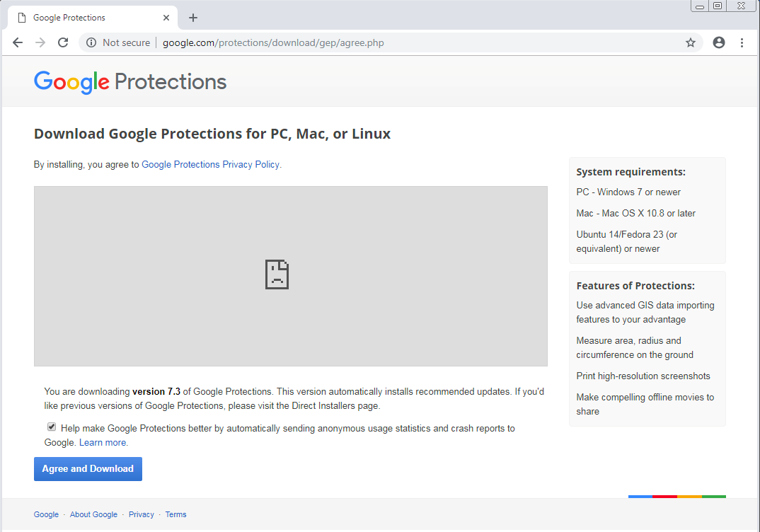Open the Privacy footer link
The image size is (760, 532).
141,514
